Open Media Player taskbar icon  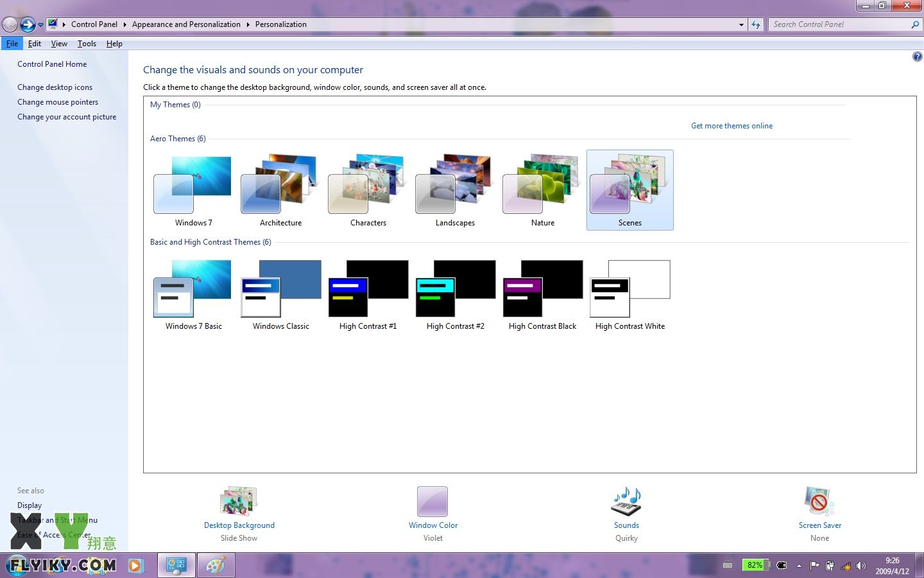coord(135,565)
